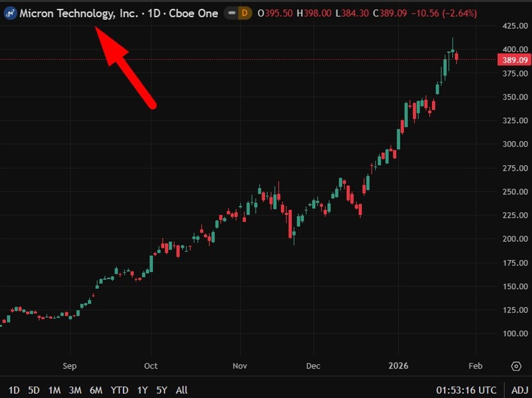532x398 pixels.
Task: Select the 1D time range
Action: click(14, 390)
